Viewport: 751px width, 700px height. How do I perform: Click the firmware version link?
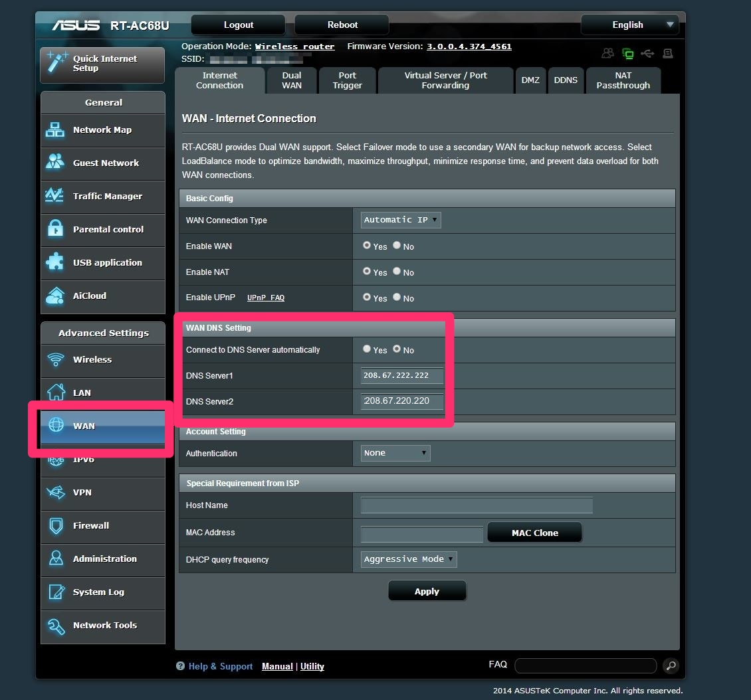pyautogui.click(x=469, y=46)
